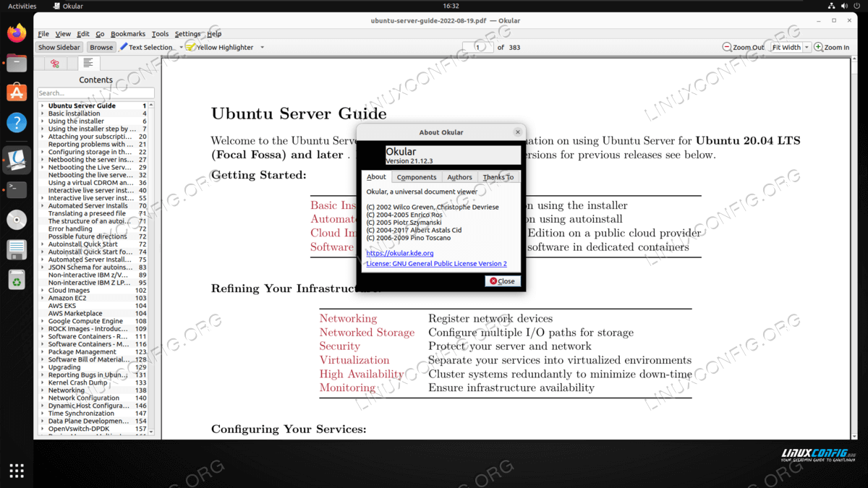Follow the Monitoring link in the document
This screenshot has height=488, width=868.
(x=347, y=388)
